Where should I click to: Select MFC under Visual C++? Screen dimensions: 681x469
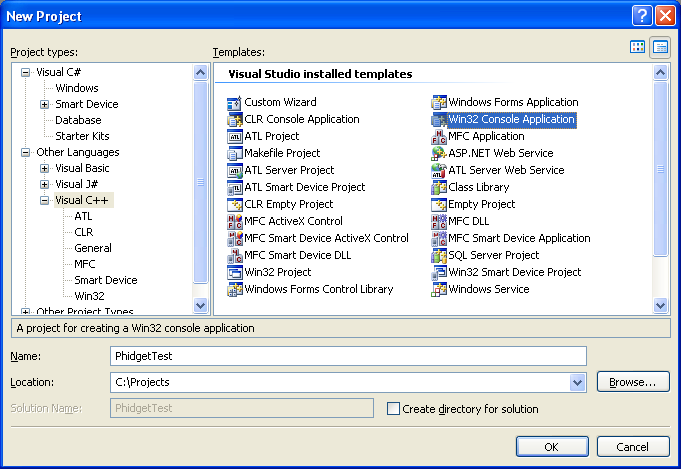tap(85, 264)
